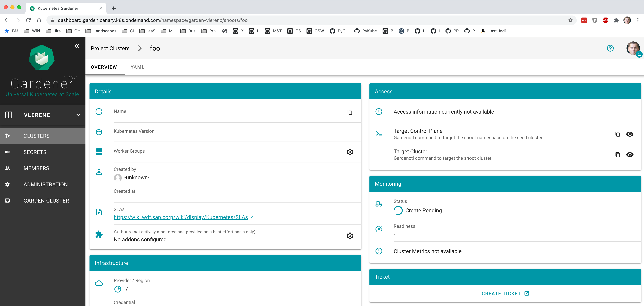Select the Secrets section in sidebar
Image resolution: width=644 pixels, height=306 pixels.
point(35,152)
